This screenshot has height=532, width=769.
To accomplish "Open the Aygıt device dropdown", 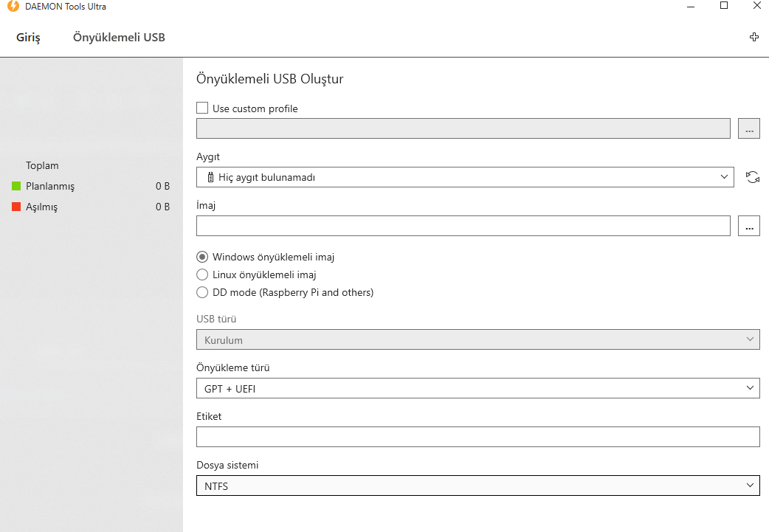I will coord(465,177).
